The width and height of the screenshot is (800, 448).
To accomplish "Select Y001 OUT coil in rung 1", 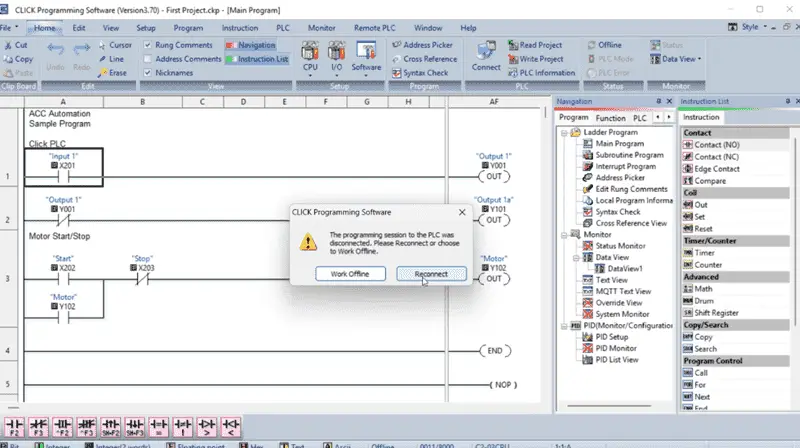I will pyautogui.click(x=493, y=177).
